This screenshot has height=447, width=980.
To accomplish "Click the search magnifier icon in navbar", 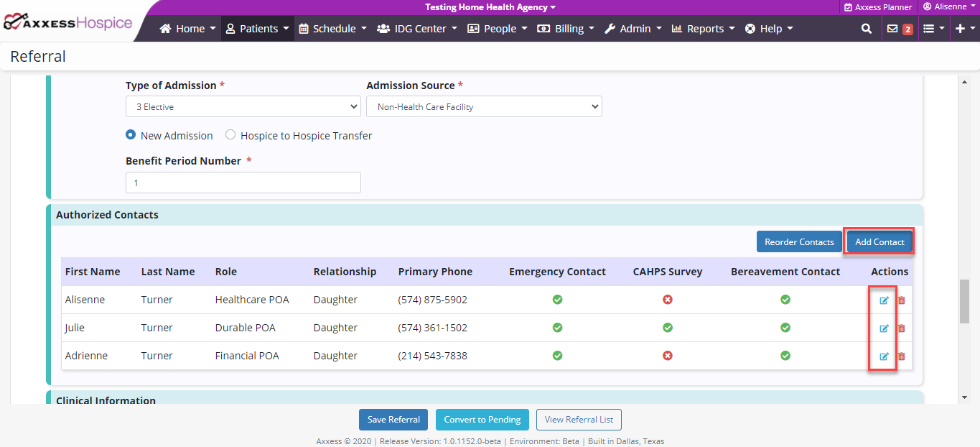I will pyautogui.click(x=867, y=29).
